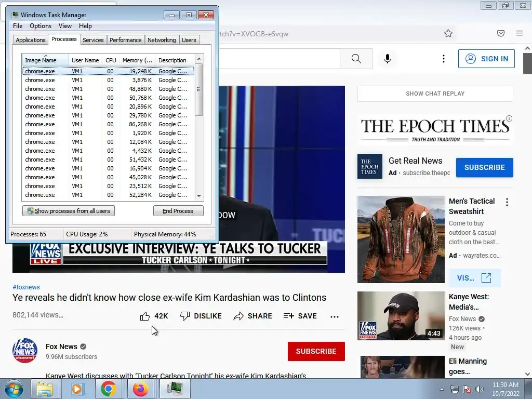This screenshot has width=532, height=399.
Task: Click the Firefox address bar URL
Action: [254, 34]
